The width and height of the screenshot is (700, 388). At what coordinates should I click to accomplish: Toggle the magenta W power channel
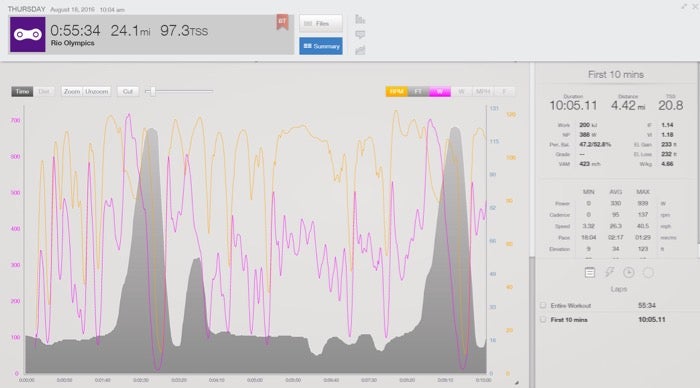(440, 92)
